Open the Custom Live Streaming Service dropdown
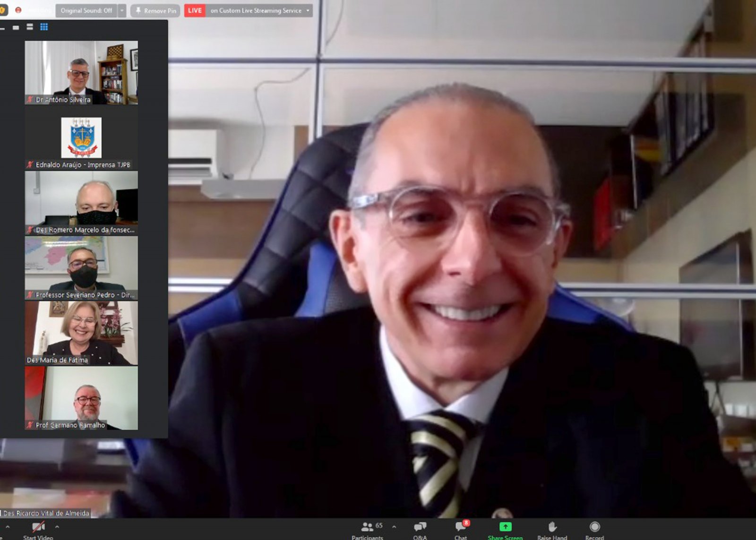Screen dimensions: 756x540 (308, 10)
